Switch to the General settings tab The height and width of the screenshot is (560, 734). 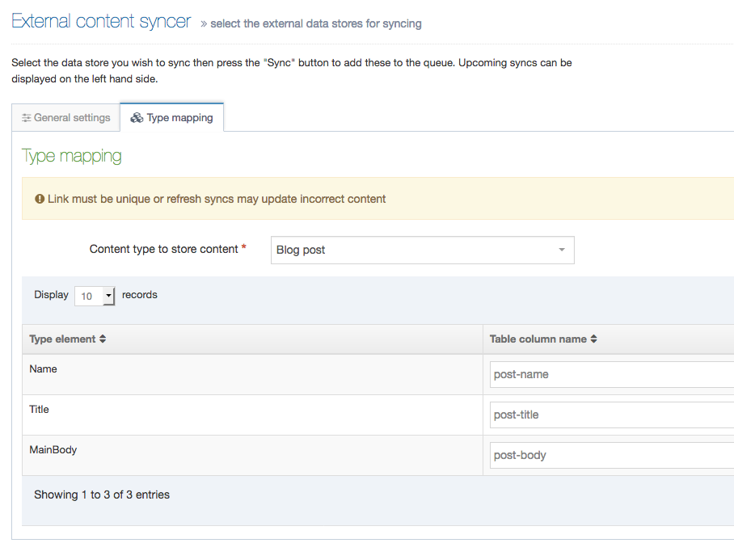[66, 118]
